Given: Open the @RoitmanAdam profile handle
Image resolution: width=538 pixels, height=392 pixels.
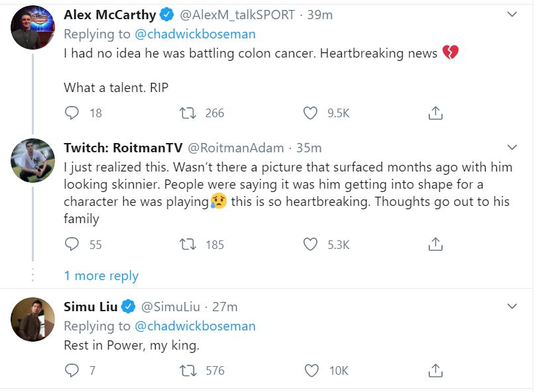Looking at the screenshot, I should (x=236, y=148).
